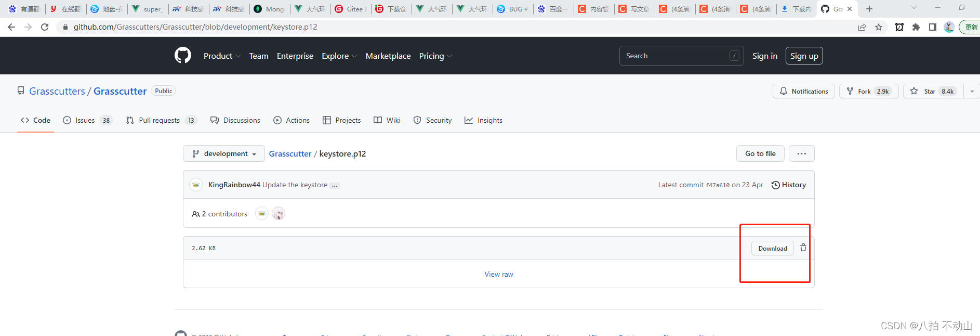
Task: Open the second contributor's anime avatar
Action: coord(279,213)
